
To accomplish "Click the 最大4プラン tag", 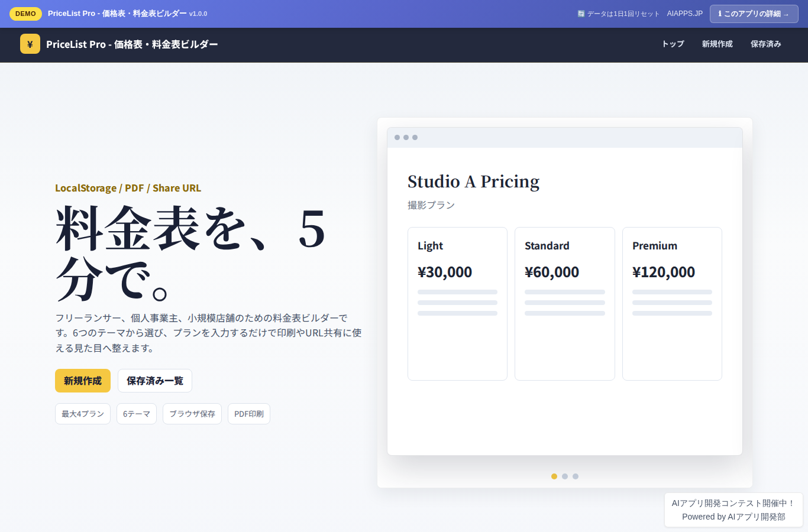I will 83,414.
